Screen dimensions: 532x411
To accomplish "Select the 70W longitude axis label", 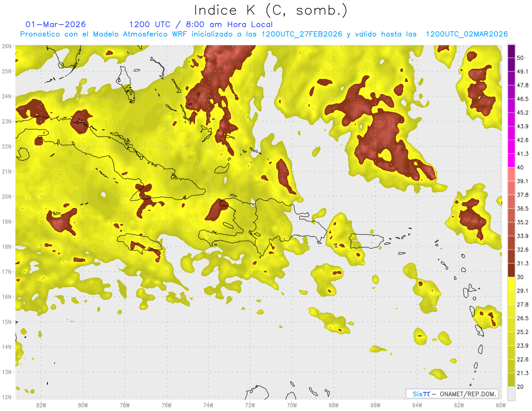I will coord(292,405).
